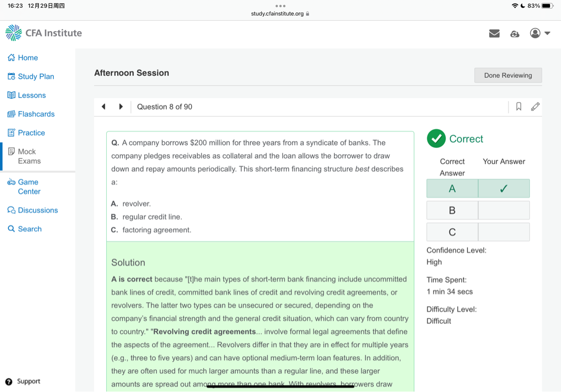
Task: Click the '1 min 34 secs' value
Action: 450,292
